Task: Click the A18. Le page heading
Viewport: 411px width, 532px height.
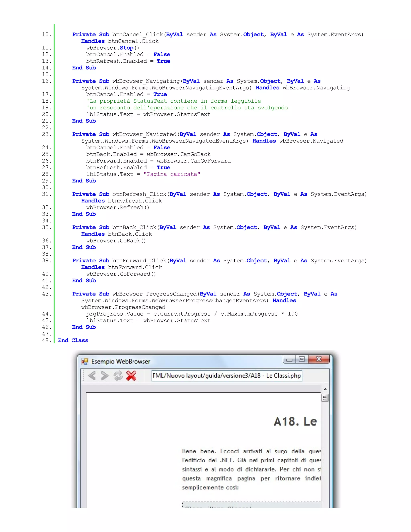Action: [x=295, y=422]
